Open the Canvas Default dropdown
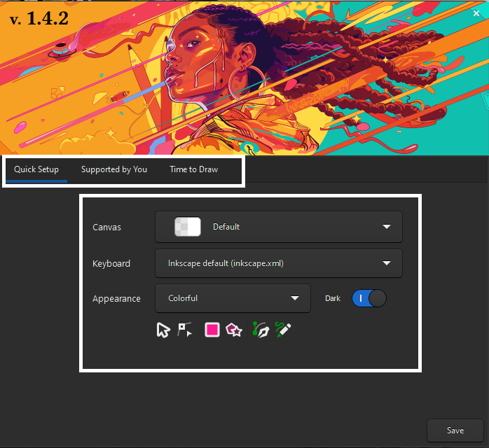The height and width of the screenshot is (448, 489). (x=279, y=227)
